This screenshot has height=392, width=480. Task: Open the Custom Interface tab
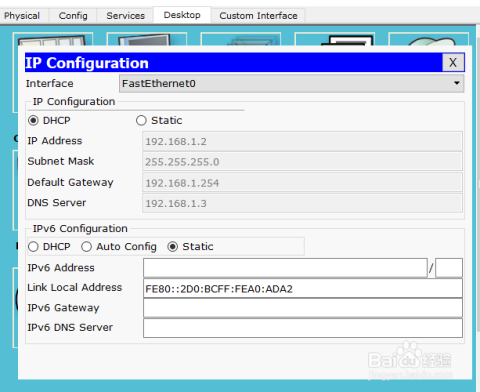(x=258, y=16)
